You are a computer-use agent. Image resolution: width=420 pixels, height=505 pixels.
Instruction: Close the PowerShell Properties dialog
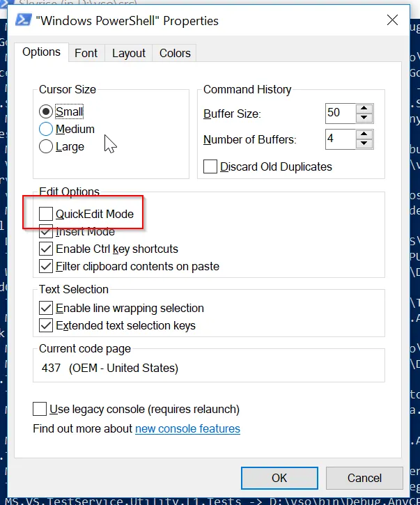point(392,20)
